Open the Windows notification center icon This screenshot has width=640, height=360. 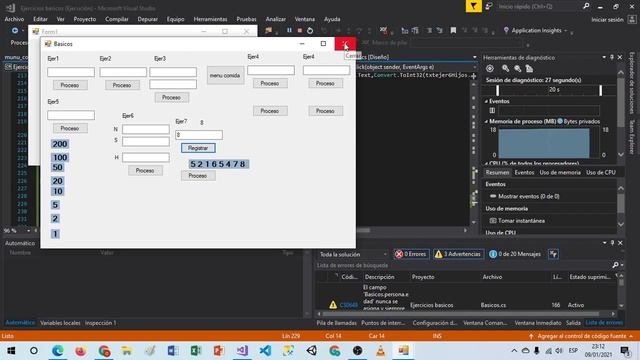tap(624, 351)
